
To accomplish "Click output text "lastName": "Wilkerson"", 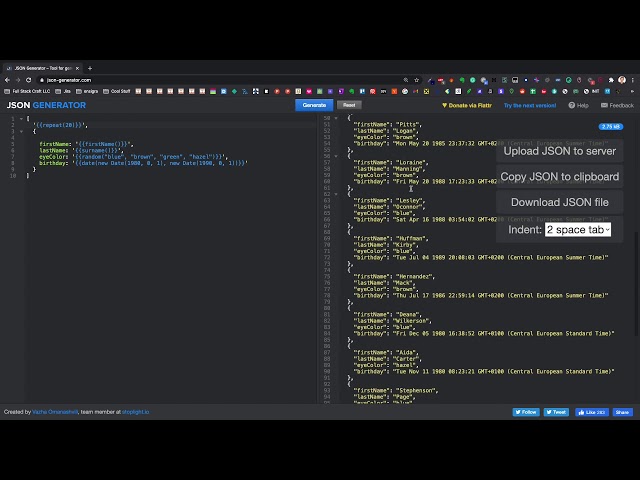I will [393, 321].
